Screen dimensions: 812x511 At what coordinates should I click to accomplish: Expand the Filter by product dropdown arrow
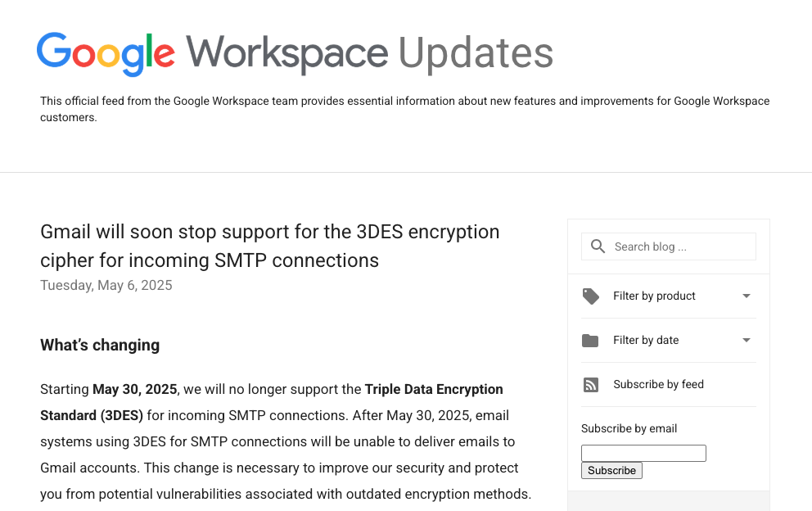746,296
